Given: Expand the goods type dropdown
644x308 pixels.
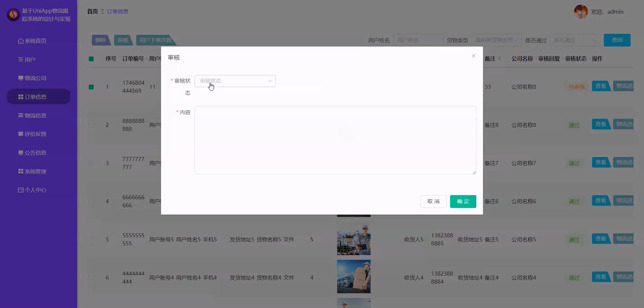Looking at the screenshot, I should coord(496,40).
